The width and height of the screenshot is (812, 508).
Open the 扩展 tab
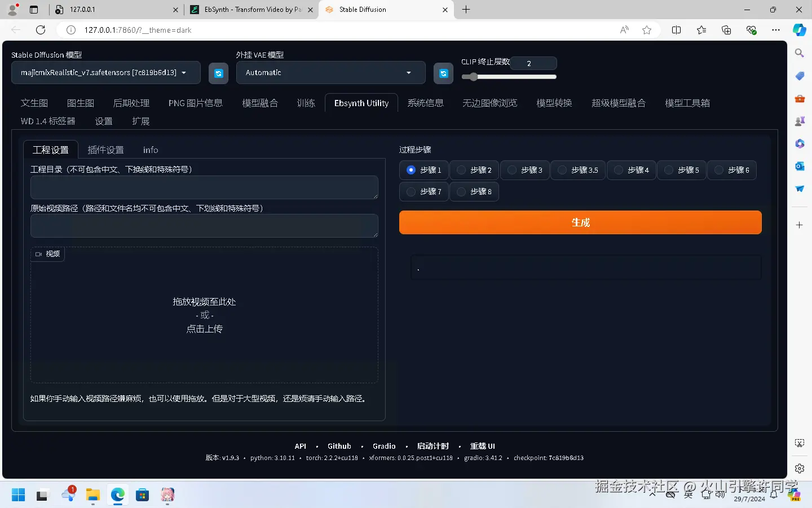[x=141, y=121]
